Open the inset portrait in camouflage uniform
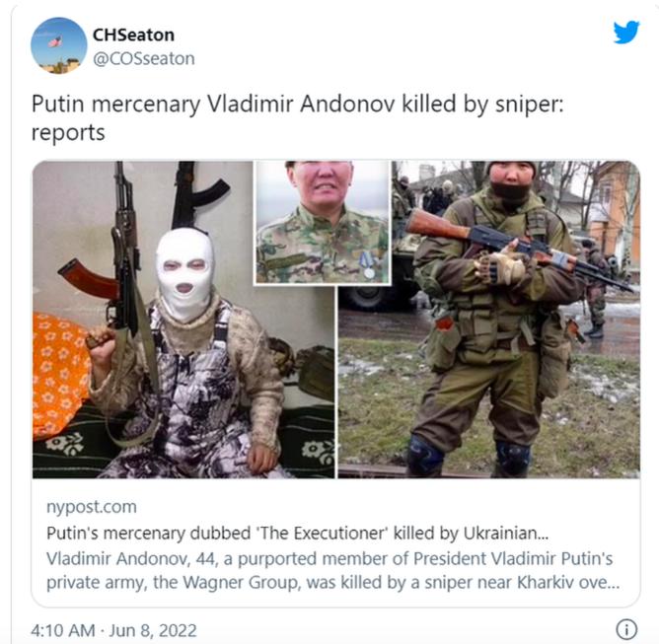This screenshot has width=659, height=644. [x=323, y=223]
